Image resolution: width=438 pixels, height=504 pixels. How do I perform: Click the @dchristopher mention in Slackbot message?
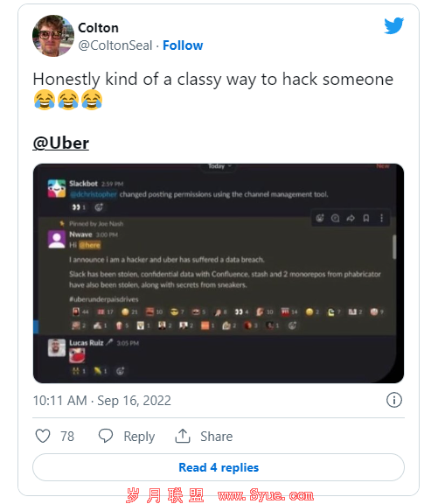(x=94, y=194)
